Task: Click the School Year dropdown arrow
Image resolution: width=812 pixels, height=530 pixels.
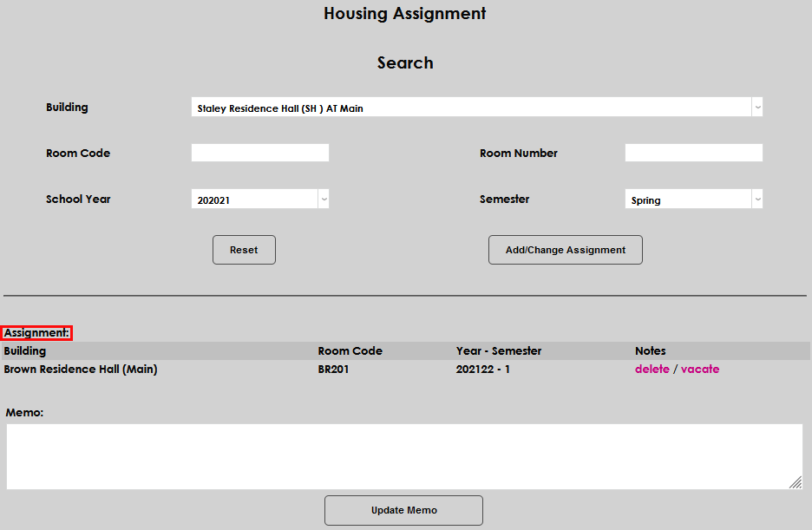Action: click(x=323, y=199)
